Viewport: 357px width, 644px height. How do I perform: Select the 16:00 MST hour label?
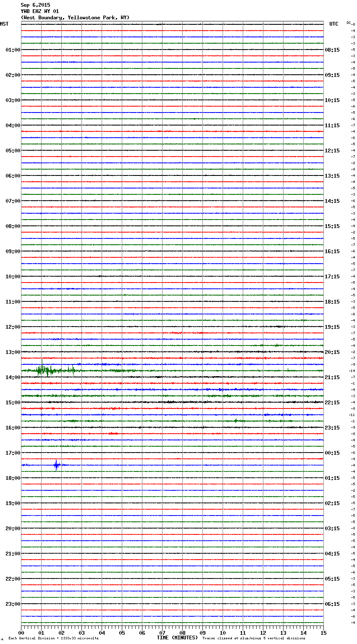click(x=13, y=428)
